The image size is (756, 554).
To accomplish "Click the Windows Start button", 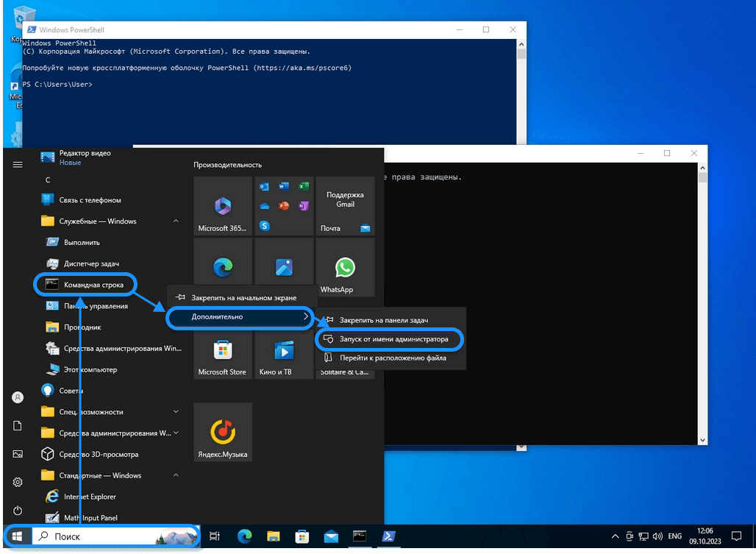I will 18,536.
